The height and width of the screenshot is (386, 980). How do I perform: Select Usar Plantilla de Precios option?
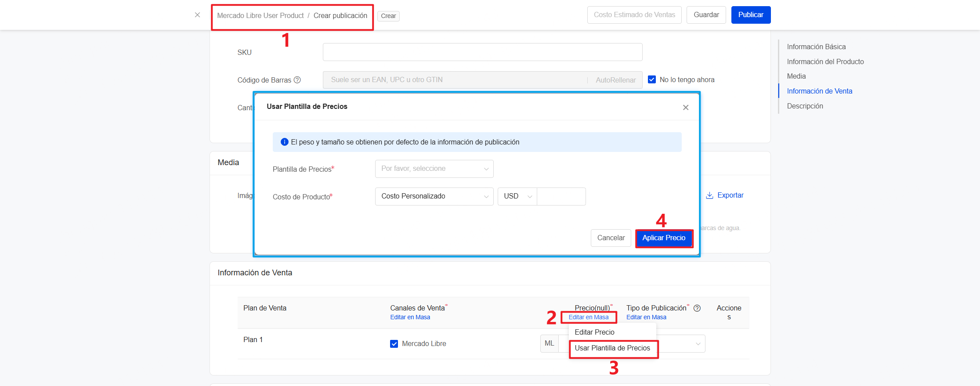612,348
